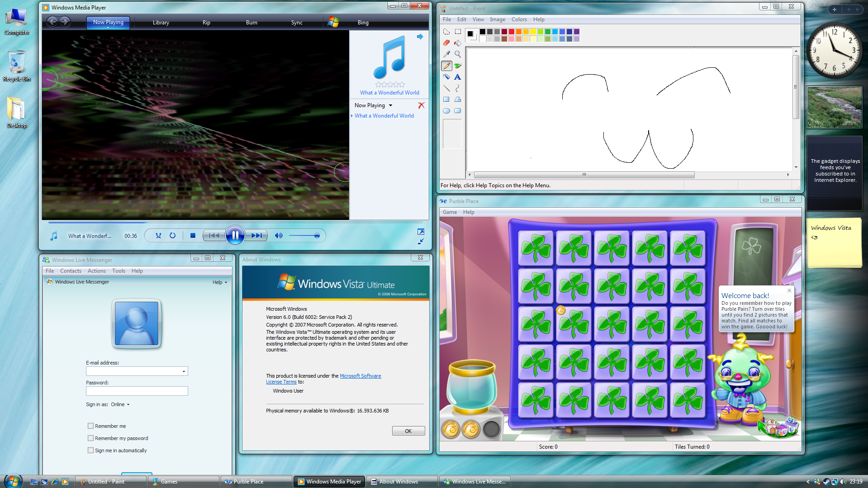Screen dimensions: 868x488
Task: Open the Bing tab in Media Player
Action: pyautogui.click(x=363, y=23)
